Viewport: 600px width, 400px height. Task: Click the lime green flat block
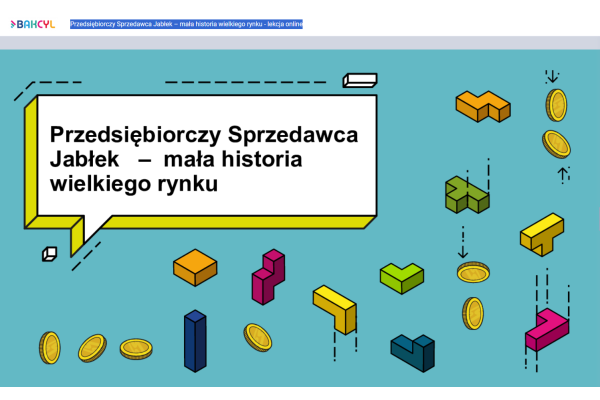402,276
